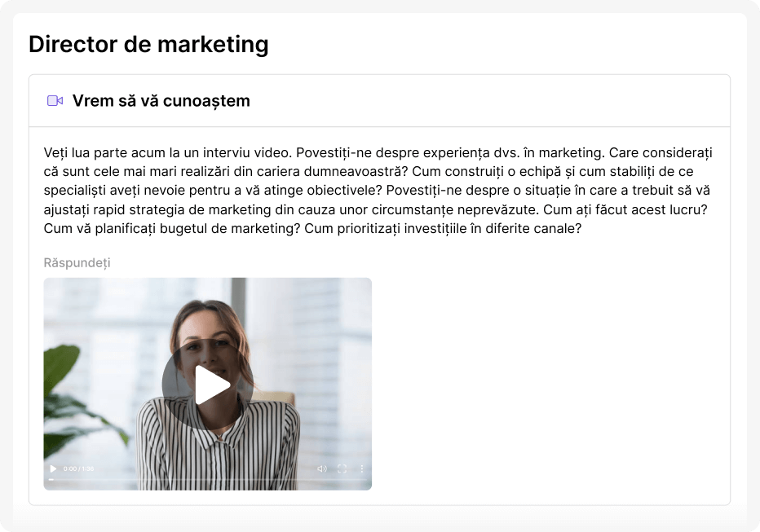This screenshot has width=760, height=532.
Task: Click the "Director de marketing" page heading
Action: pos(148,44)
